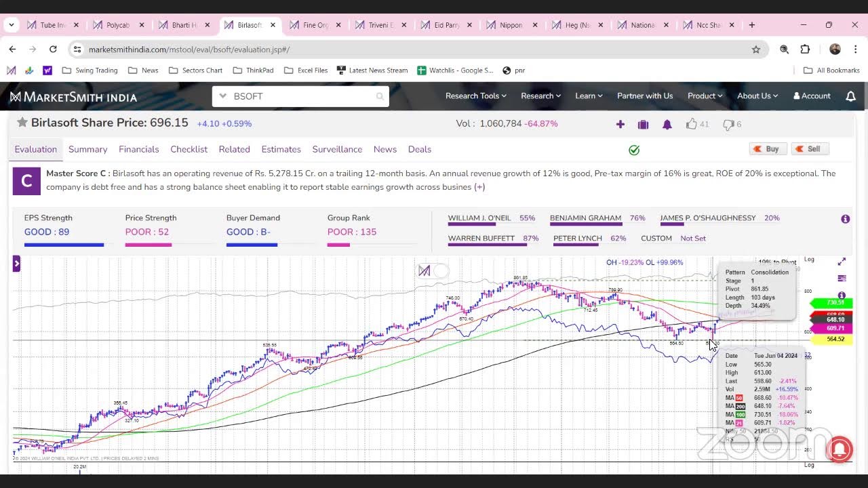
Task: Click the Buy button
Action: coord(768,149)
